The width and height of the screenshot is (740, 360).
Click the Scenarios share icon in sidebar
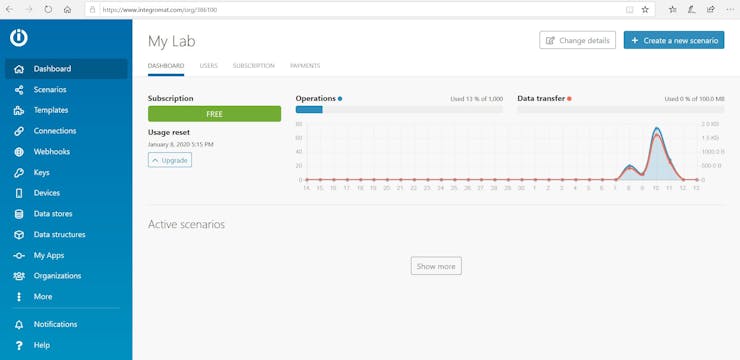tap(19, 90)
